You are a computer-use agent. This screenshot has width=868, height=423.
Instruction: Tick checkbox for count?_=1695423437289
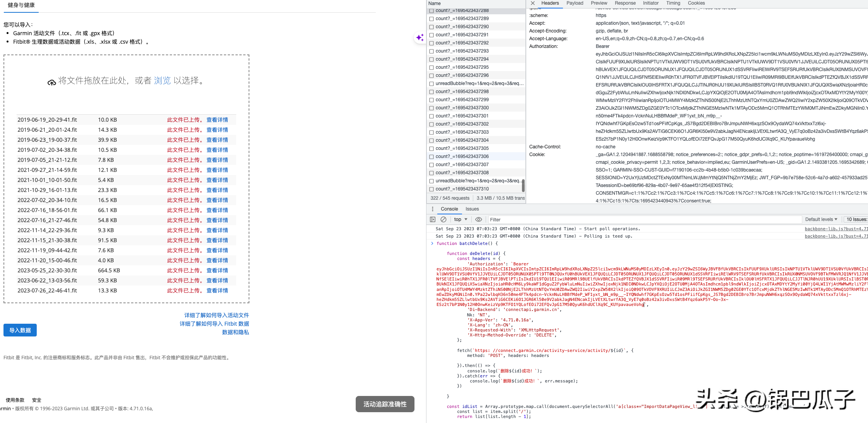(x=431, y=19)
